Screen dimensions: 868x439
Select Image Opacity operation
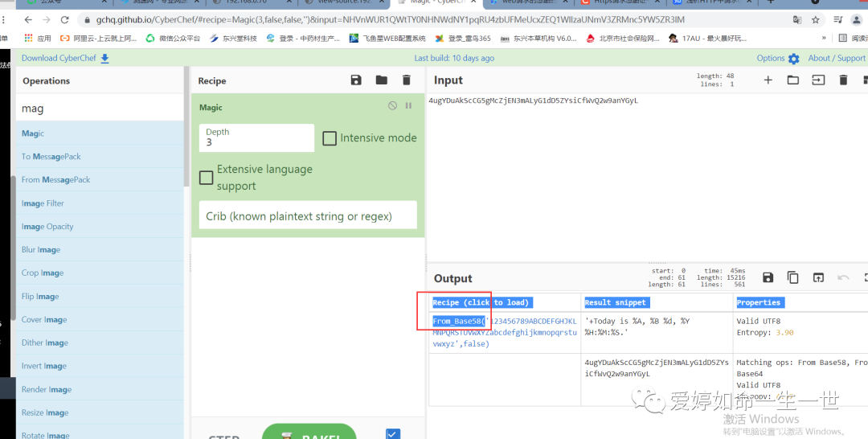pyautogui.click(x=100, y=227)
